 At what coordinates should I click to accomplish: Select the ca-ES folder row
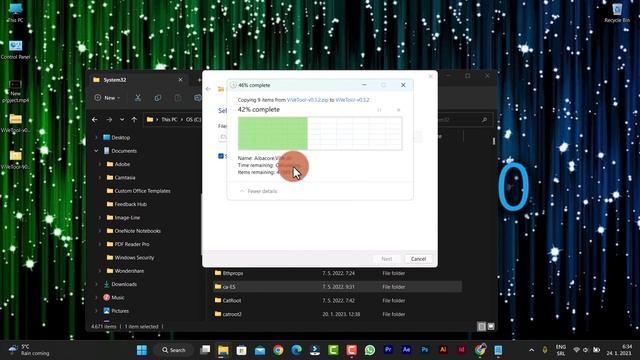337,287
